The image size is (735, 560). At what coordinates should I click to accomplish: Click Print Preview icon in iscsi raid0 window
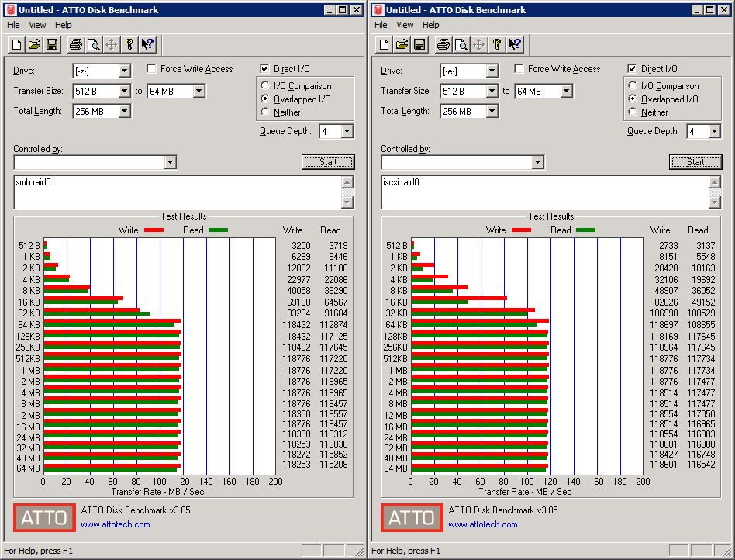coord(461,44)
